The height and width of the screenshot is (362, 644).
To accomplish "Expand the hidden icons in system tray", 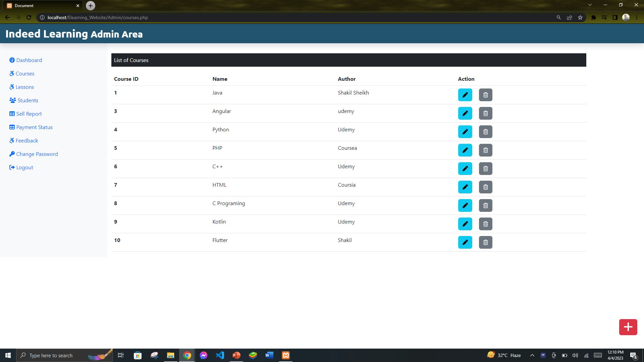I will (x=532, y=355).
